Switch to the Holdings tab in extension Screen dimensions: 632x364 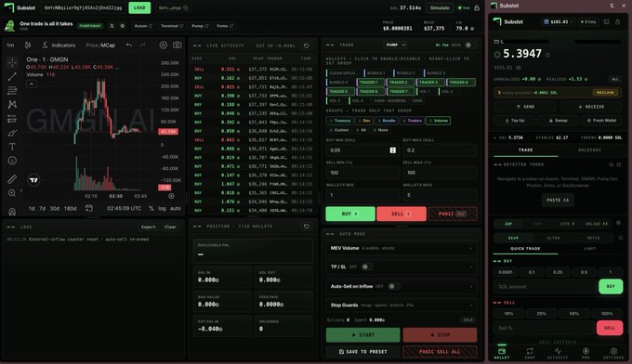tap(589, 149)
